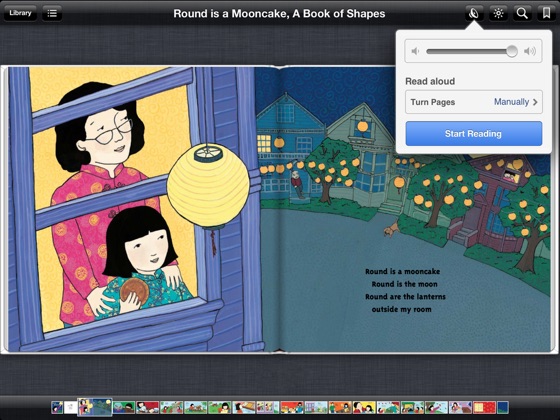Jump to the first cover thumbnail
The image size is (560, 420).
(x=57, y=407)
